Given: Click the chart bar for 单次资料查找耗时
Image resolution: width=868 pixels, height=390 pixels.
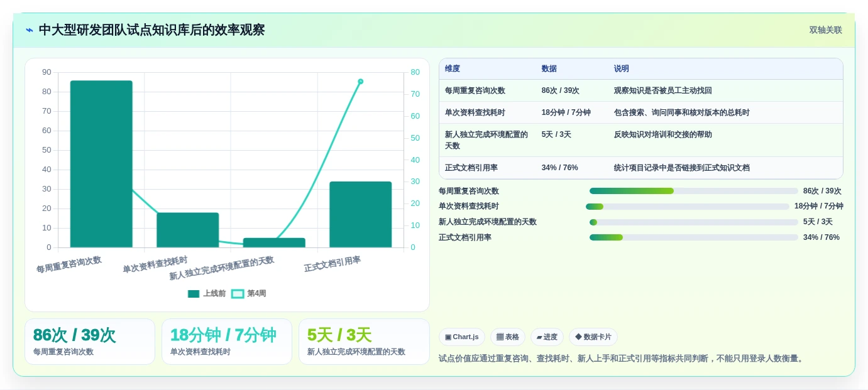Looking at the screenshot, I should pos(188,230).
